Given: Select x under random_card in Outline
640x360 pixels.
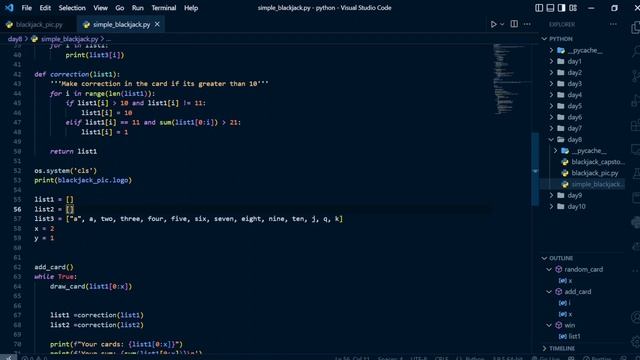Looking at the screenshot, I should point(570,280).
